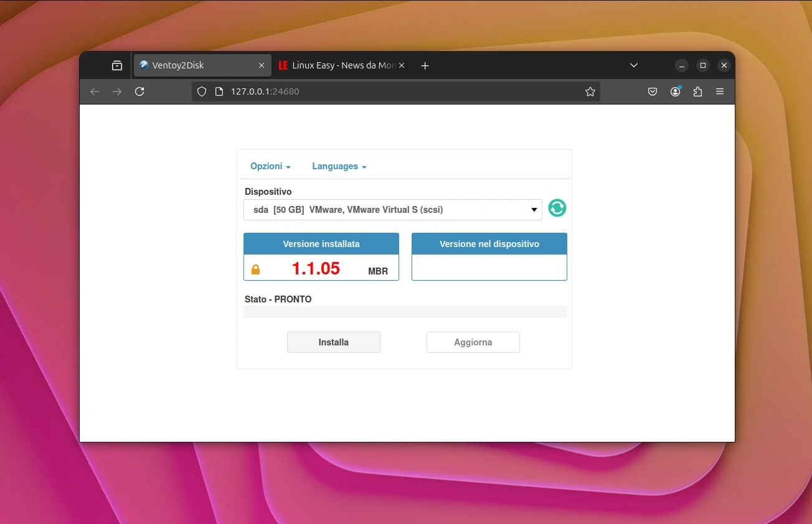Expand the Opzioni dropdown menu
Screen dimensions: 812x524
270,166
